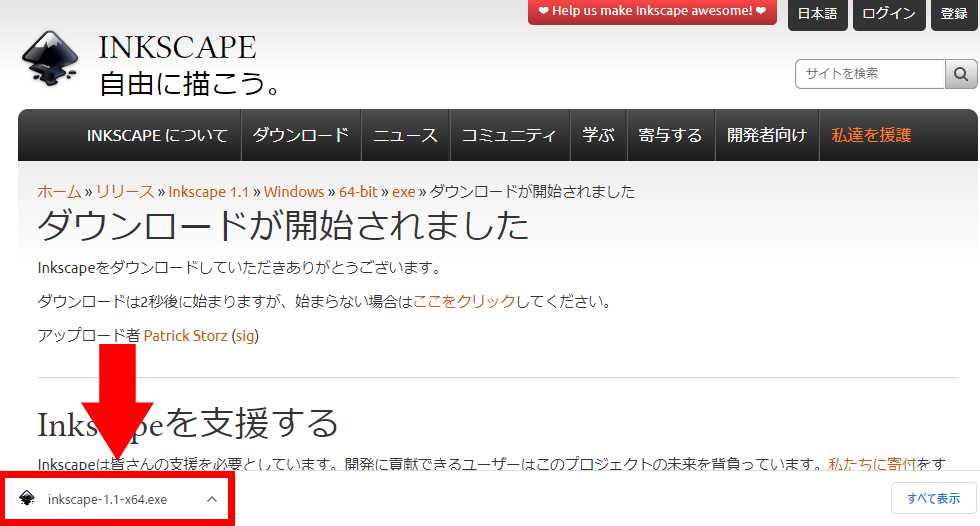
Task: Click the INKSCAPE site title text
Action: [178, 47]
